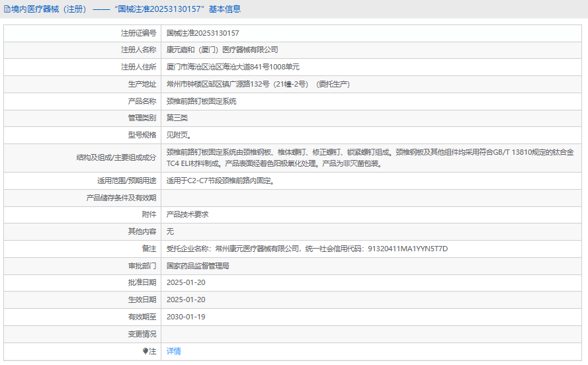The height and width of the screenshot is (365, 588).
Task: Click management category value 第三类
Action: (x=177, y=118)
